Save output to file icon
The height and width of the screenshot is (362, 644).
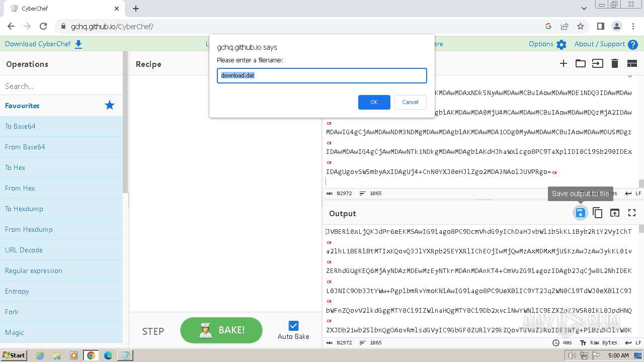pos(580,213)
